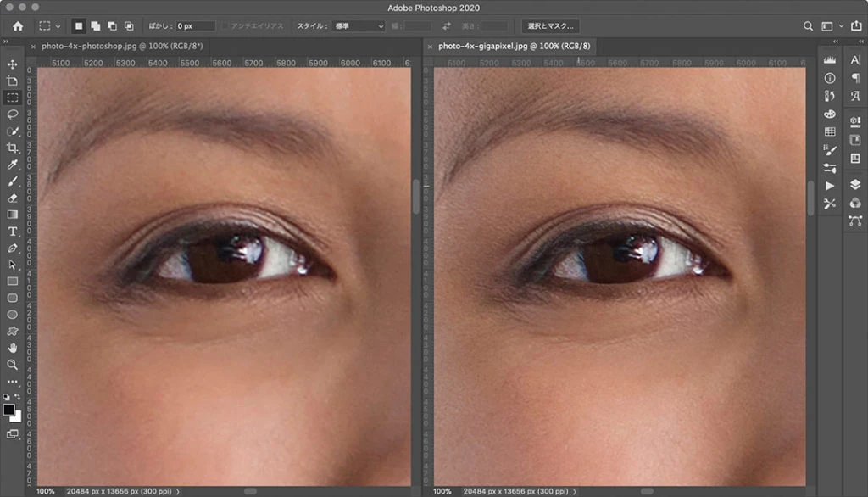
Task: Choose the Eyedropper tool
Action: tap(13, 165)
